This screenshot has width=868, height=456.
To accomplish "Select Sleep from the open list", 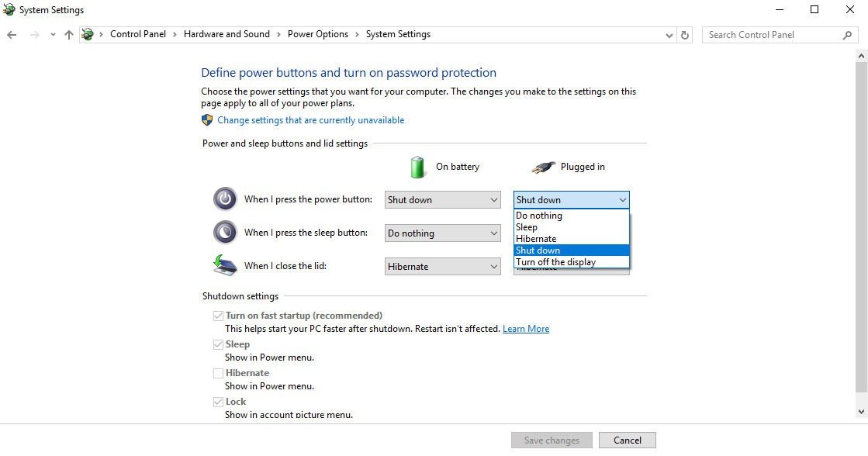I will (x=571, y=227).
